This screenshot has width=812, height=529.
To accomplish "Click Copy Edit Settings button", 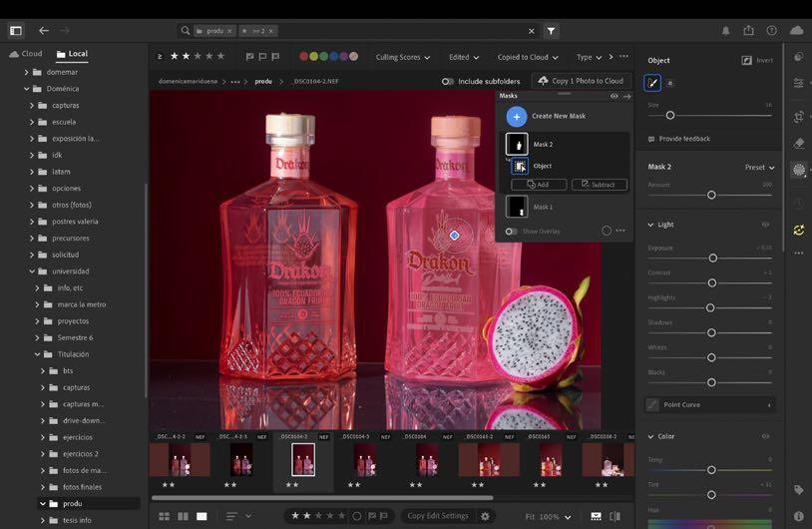I will (x=438, y=516).
